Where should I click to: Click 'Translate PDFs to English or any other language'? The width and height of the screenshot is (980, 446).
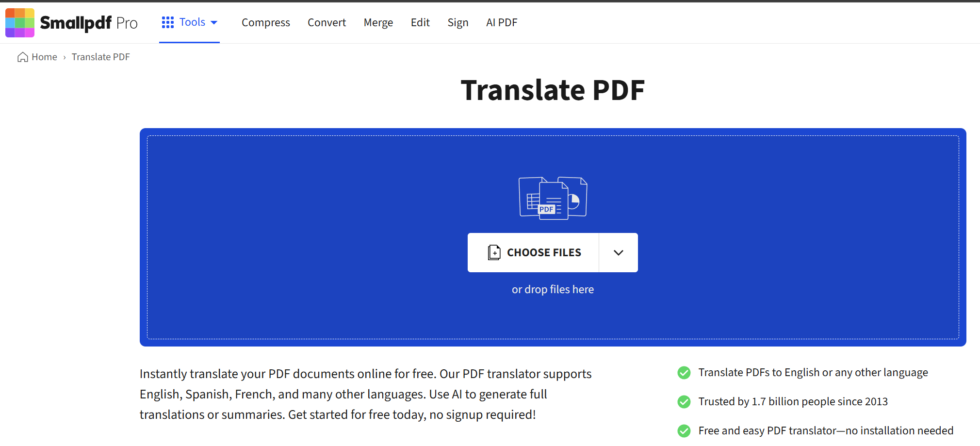(813, 373)
